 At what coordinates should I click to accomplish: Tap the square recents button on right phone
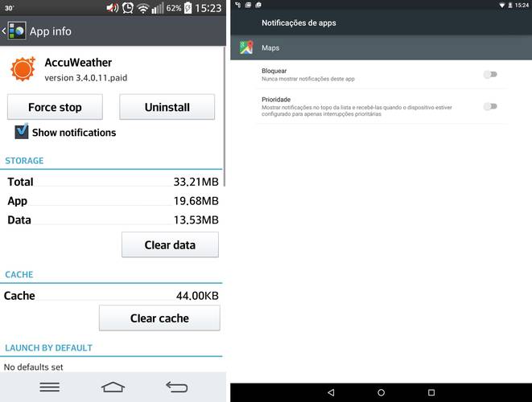[x=431, y=392]
